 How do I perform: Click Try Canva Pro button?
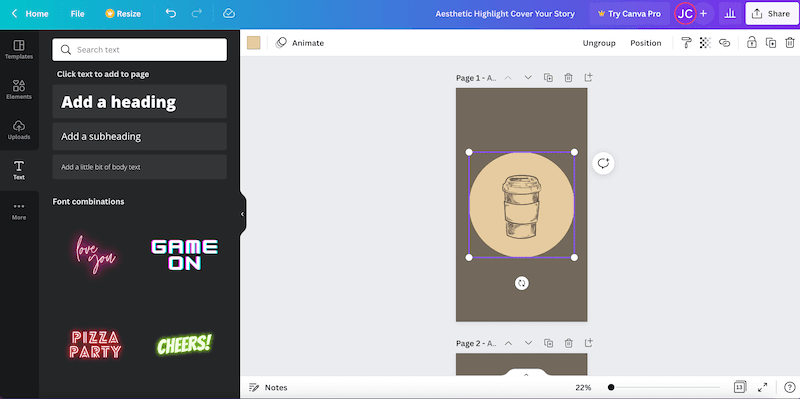629,14
